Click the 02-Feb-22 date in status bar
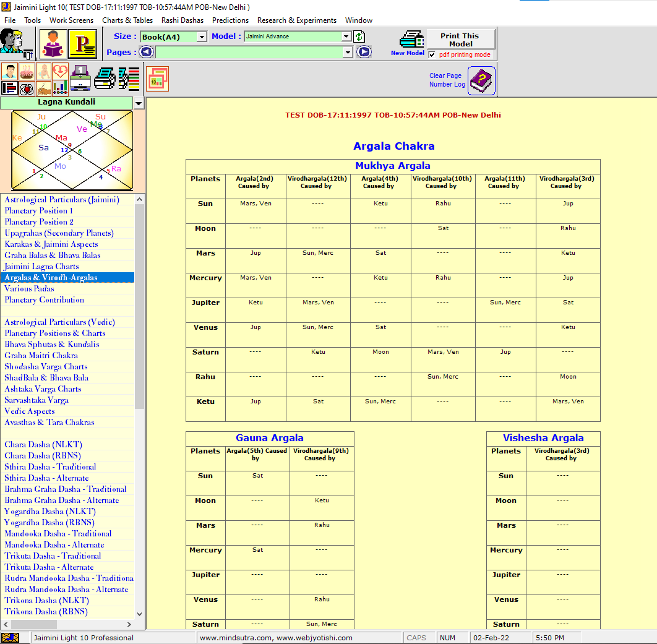 coord(491,638)
